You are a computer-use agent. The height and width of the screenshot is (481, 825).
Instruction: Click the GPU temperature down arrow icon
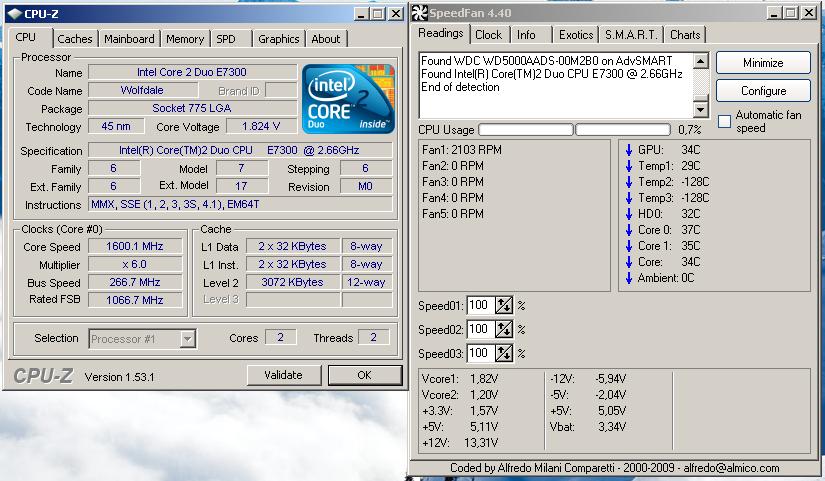629,150
